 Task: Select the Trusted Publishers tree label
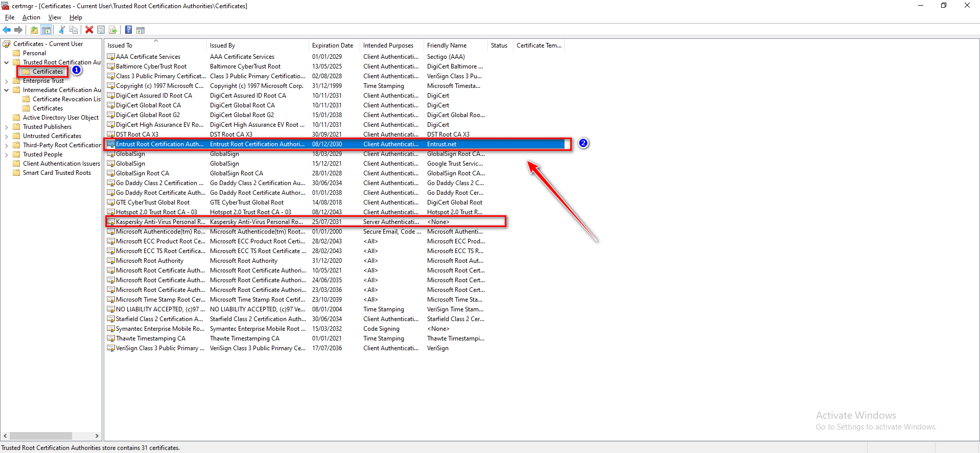[47, 127]
